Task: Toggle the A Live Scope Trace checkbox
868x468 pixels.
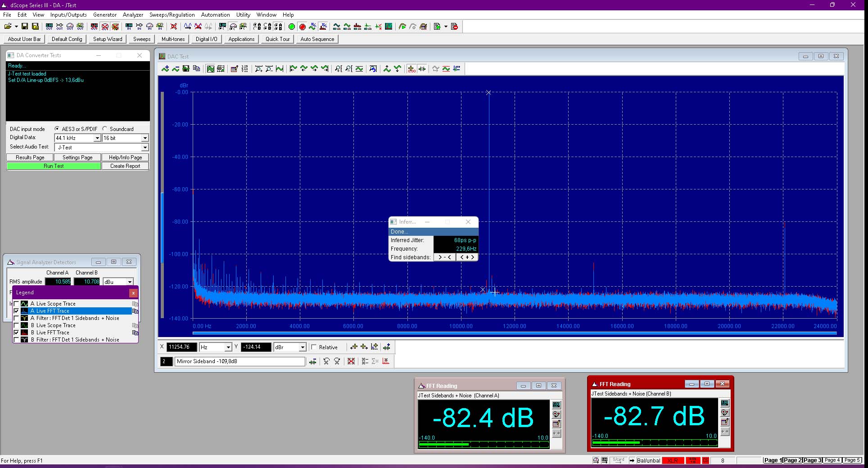Action: (17, 304)
